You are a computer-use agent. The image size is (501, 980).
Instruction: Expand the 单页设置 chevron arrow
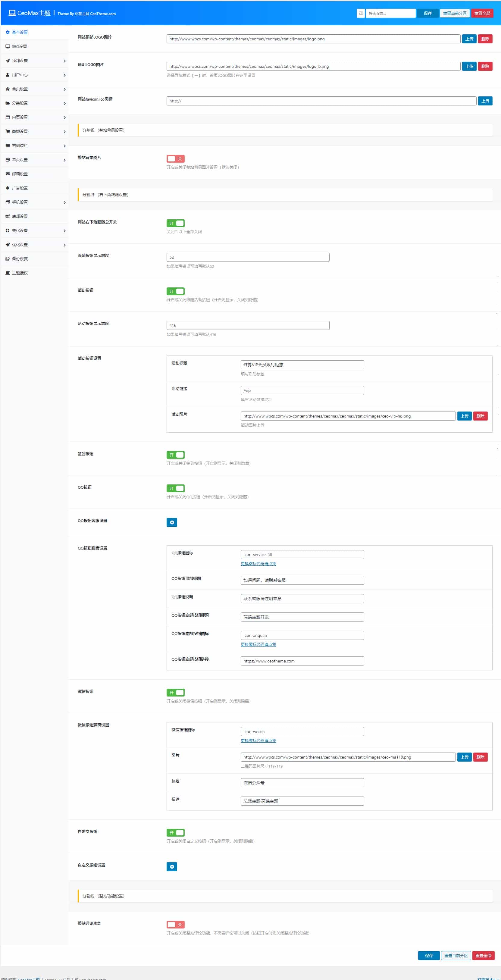pyautogui.click(x=65, y=160)
